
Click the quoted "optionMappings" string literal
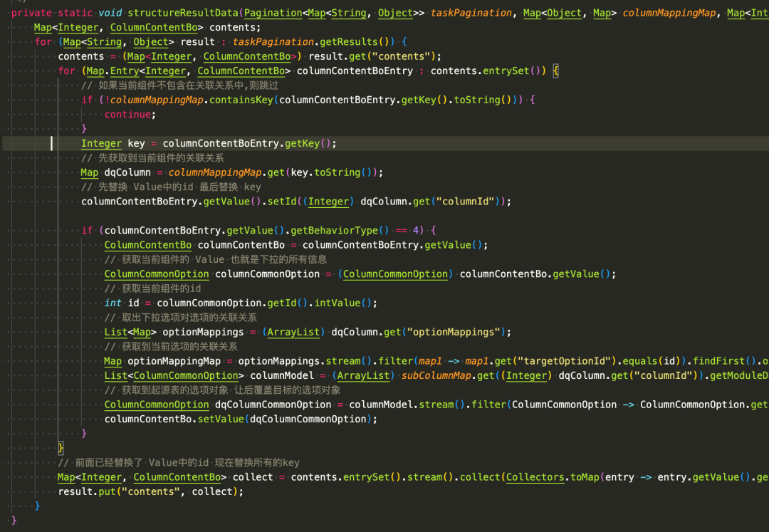[454, 332]
